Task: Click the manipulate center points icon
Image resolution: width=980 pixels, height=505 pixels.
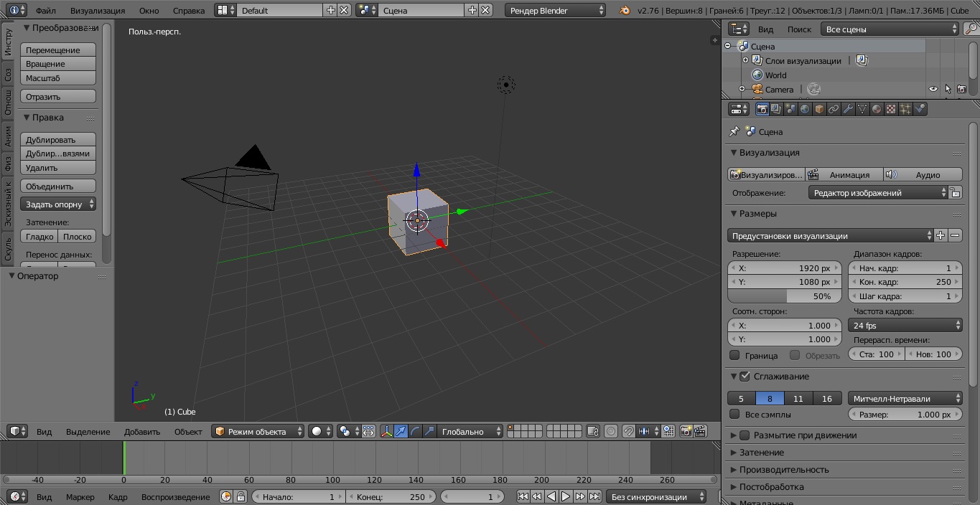Action: pos(368,431)
